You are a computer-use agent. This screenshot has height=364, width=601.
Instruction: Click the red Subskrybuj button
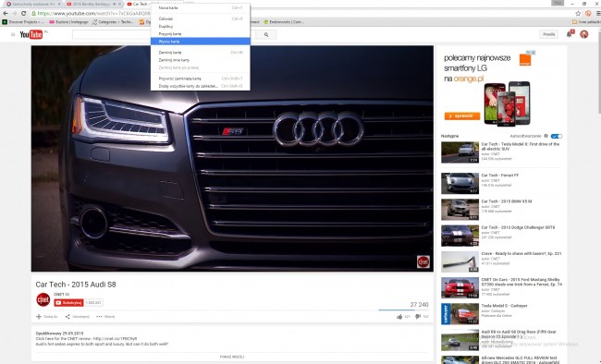pyautogui.click(x=68, y=303)
